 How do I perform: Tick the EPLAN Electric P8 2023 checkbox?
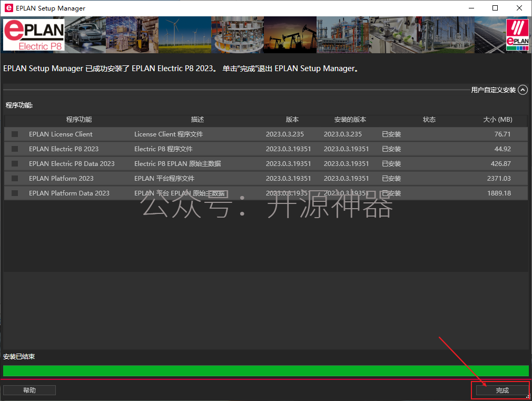click(x=15, y=149)
